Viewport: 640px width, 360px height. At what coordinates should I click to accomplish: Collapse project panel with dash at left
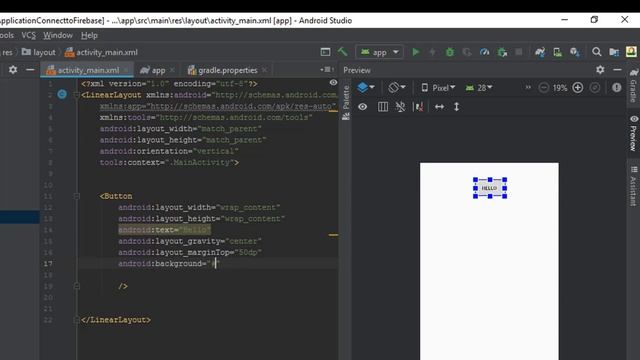[x=30, y=70]
